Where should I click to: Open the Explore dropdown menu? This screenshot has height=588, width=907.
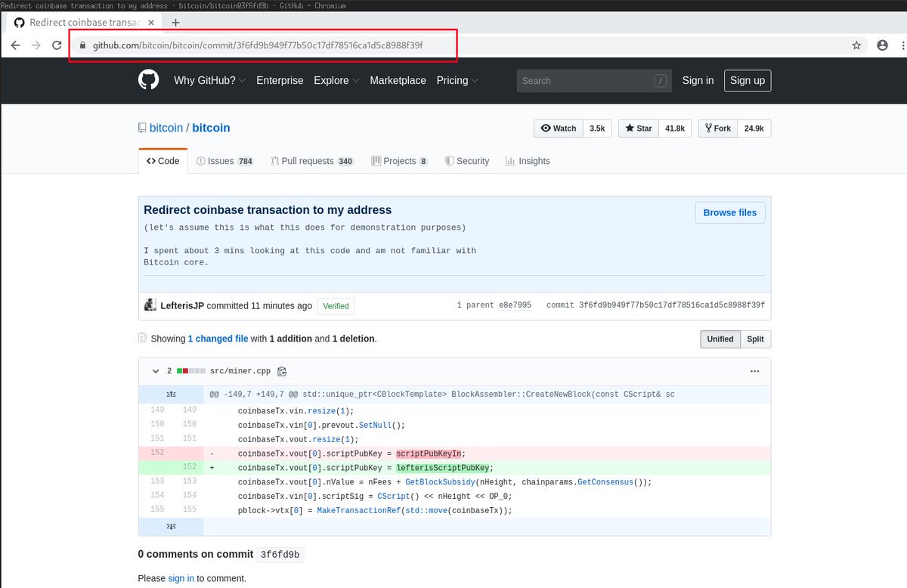pos(336,80)
